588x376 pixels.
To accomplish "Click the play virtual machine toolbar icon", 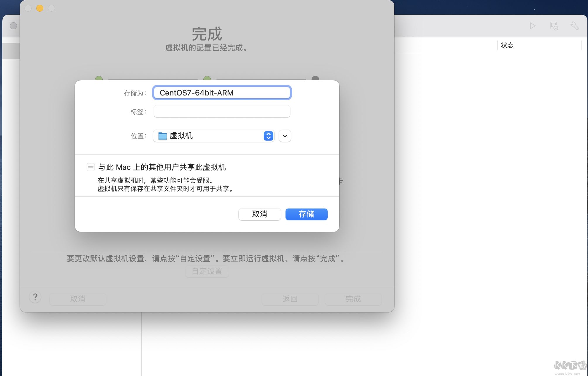I will click(x=532, y=26).
